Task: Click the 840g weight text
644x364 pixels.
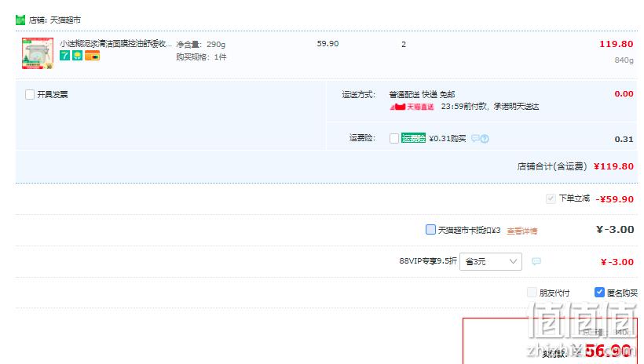Action: 624,60
